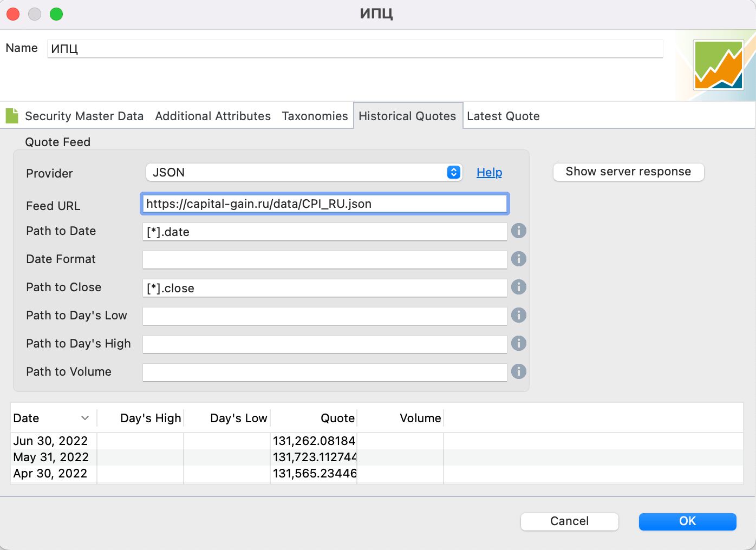Click the info icon beside Path to Day's High

(519, 344)
